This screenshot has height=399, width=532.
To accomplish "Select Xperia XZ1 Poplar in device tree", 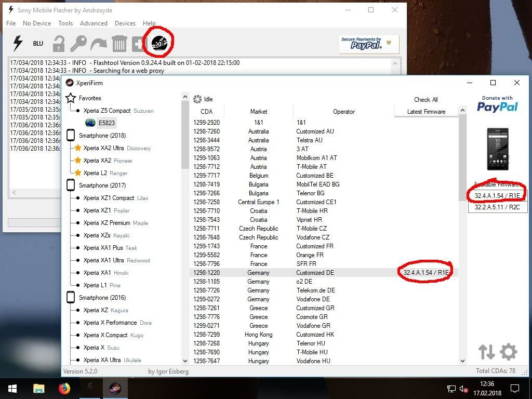I will coord(107,210).
